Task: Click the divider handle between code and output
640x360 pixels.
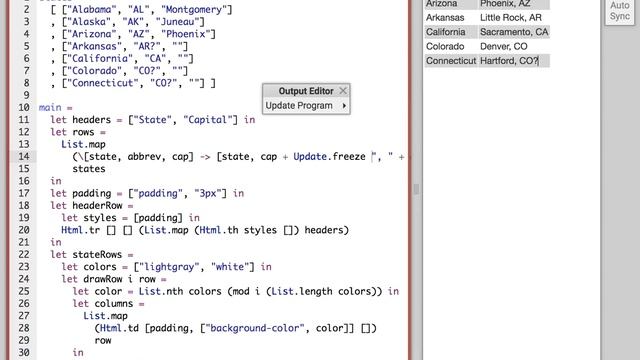Action: tap(416, 189)
